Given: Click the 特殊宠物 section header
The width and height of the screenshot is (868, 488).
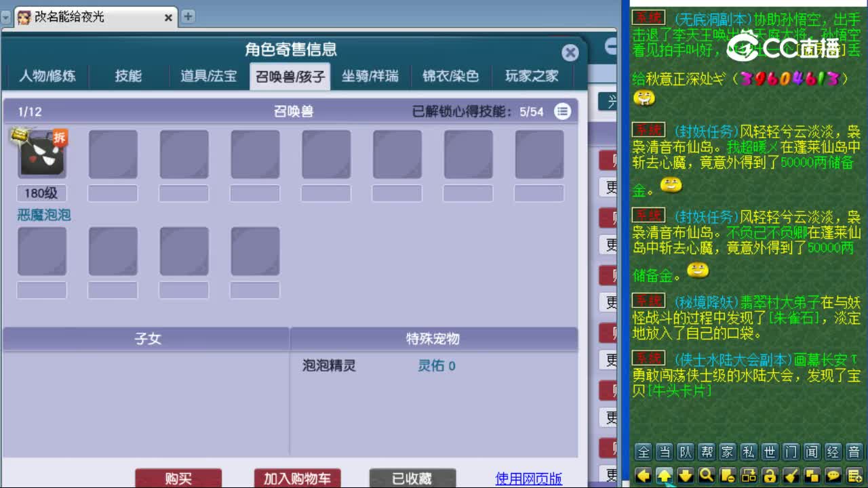Looking at the screenshot, I should click(x=433, y=339).
